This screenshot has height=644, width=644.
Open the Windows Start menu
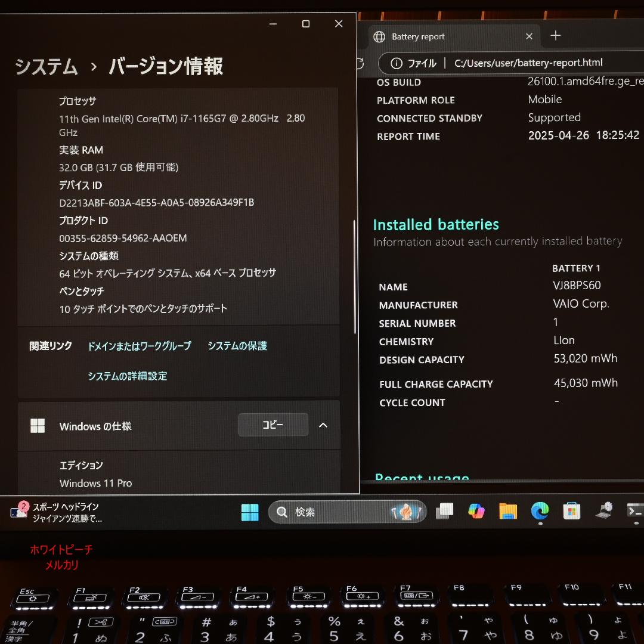pyautogui.click(x=250, y=512)
